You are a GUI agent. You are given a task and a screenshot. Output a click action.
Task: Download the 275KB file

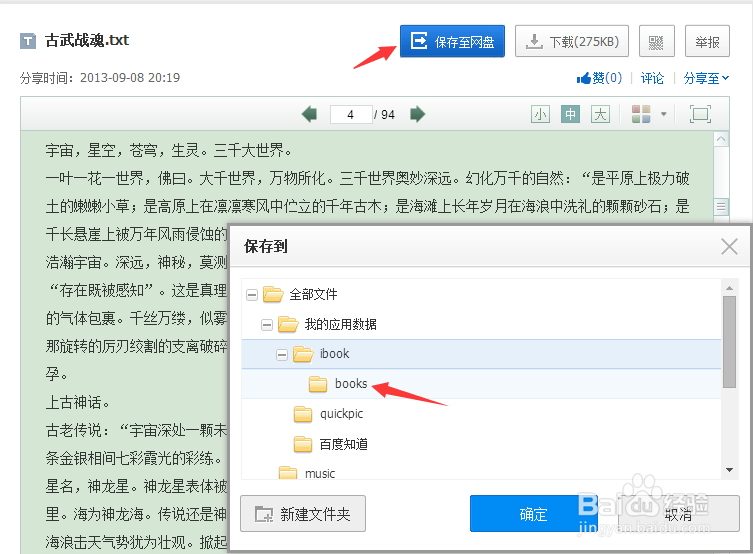pyautogui.click(x=572, y=41)
